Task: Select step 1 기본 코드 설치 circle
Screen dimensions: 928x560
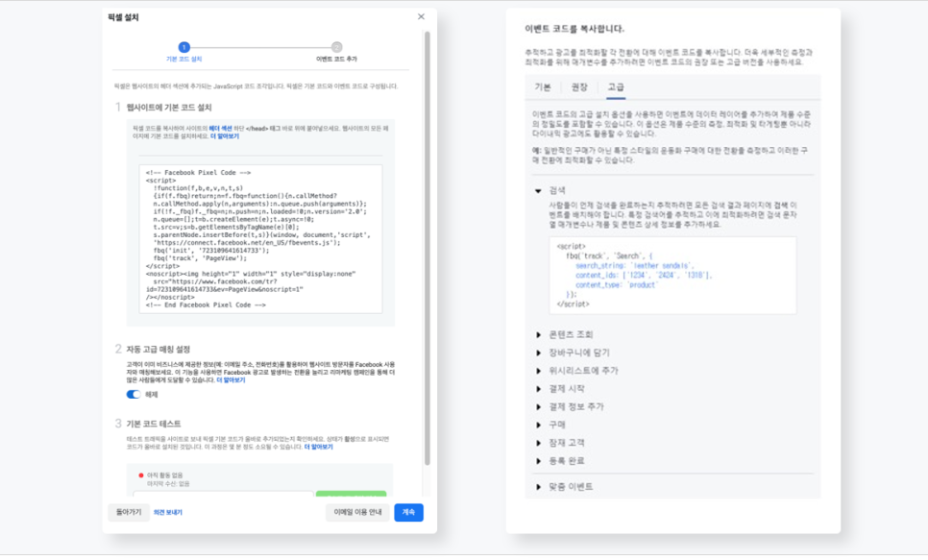Action: (x=184, y=47)
